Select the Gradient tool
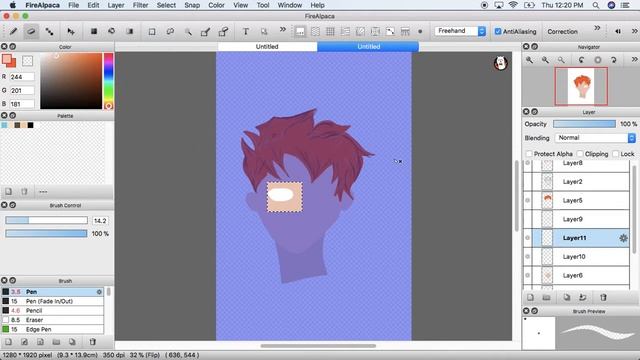 pos(130,31)
